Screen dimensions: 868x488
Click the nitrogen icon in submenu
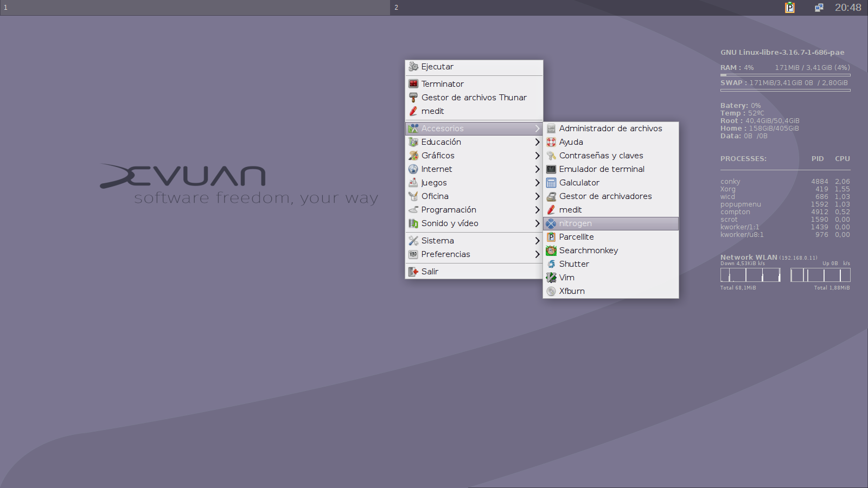(x=551, y=223)
